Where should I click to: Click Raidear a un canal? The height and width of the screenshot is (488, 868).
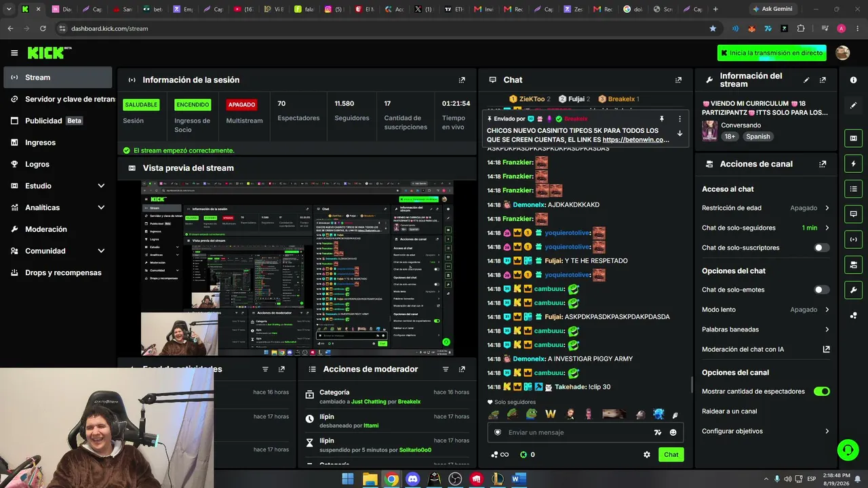tap(730, 411)
